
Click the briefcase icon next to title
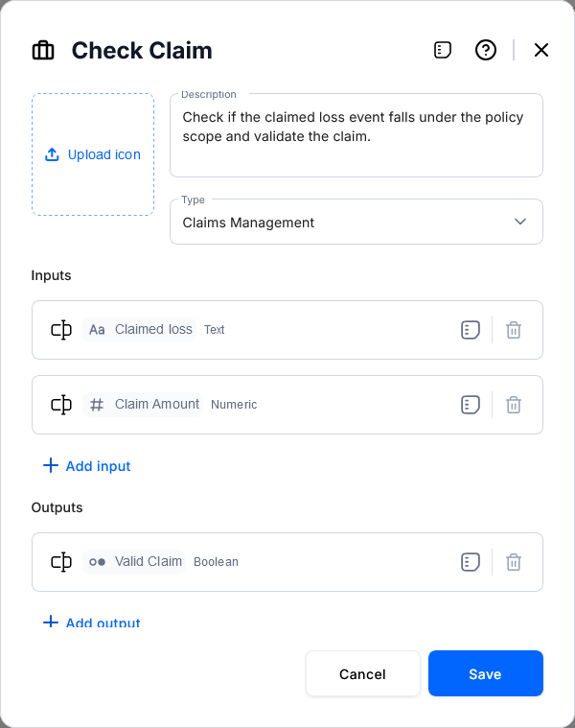[x=43, y=51]
